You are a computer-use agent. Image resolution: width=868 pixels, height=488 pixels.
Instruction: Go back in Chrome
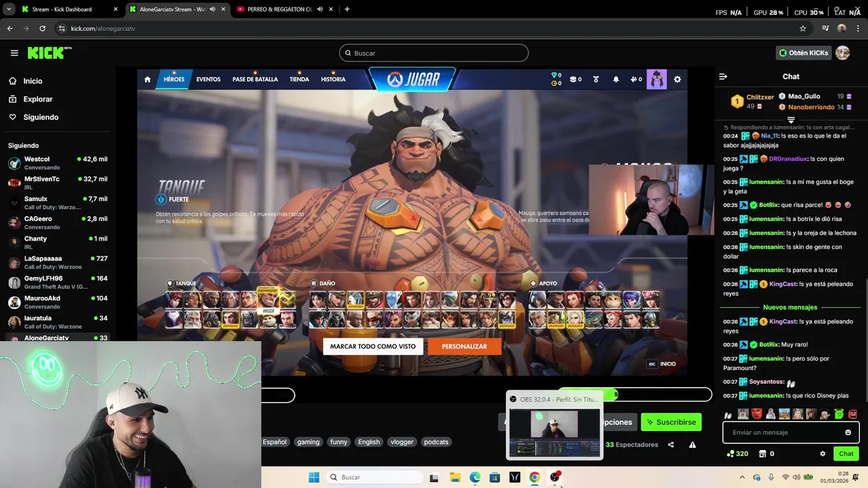point(9,28)
